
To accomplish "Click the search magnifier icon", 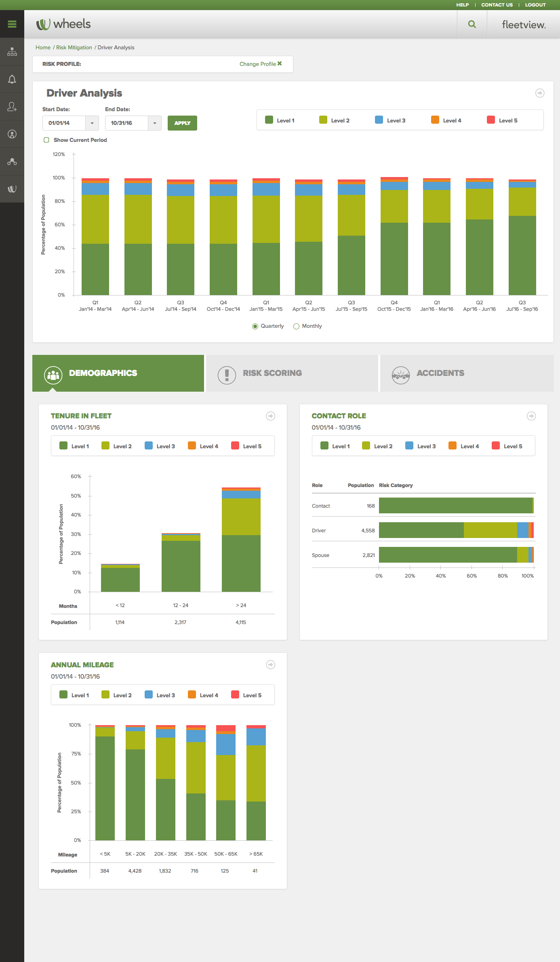I will pos(472,24).
